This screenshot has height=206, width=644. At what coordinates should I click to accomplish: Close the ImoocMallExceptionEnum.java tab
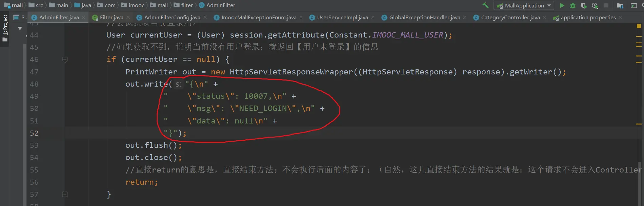point(301,17)
